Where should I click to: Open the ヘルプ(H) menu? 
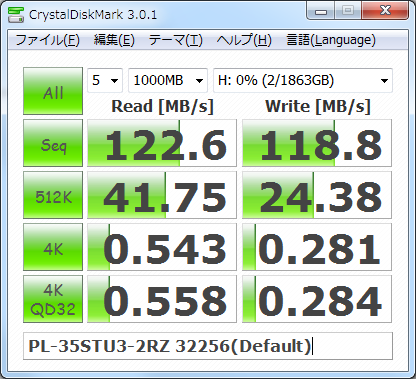tap(244, 40)
